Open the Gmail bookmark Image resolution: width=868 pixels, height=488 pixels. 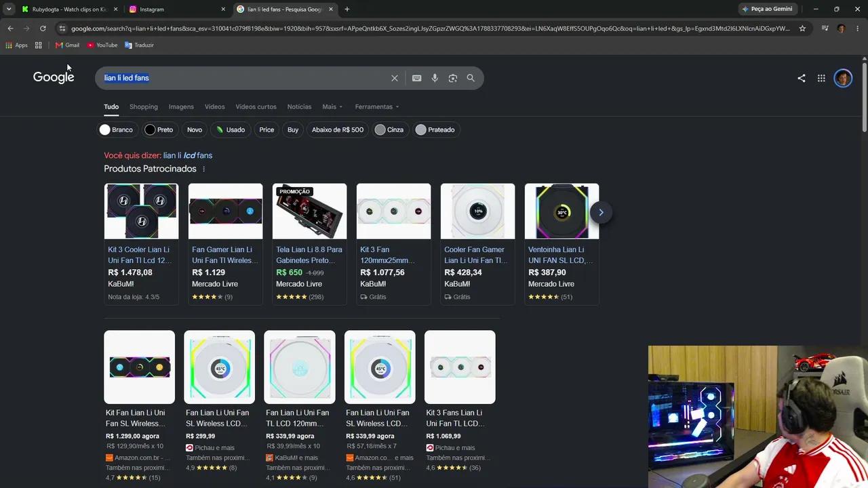coord(67,45)
